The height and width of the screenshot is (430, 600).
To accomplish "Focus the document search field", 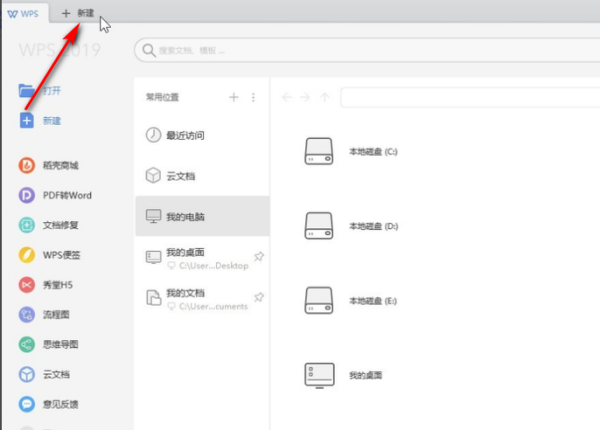I will [x=367, y=50].
